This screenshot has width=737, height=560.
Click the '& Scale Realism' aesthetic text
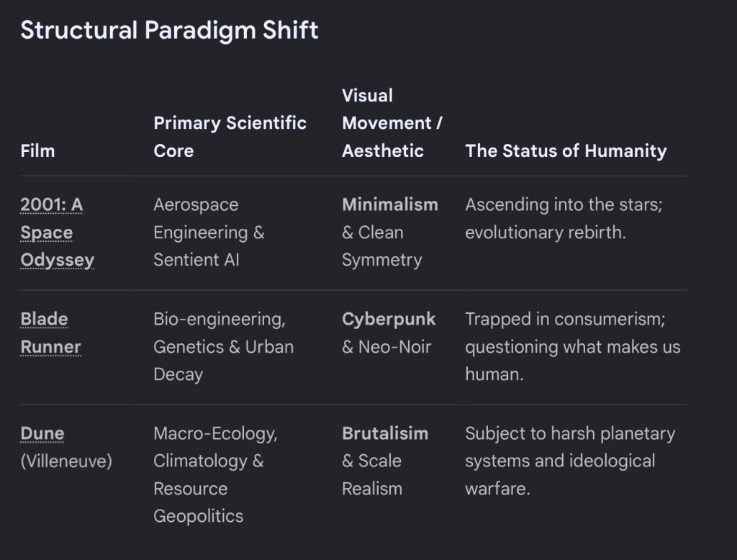click(x=372, y=475)
